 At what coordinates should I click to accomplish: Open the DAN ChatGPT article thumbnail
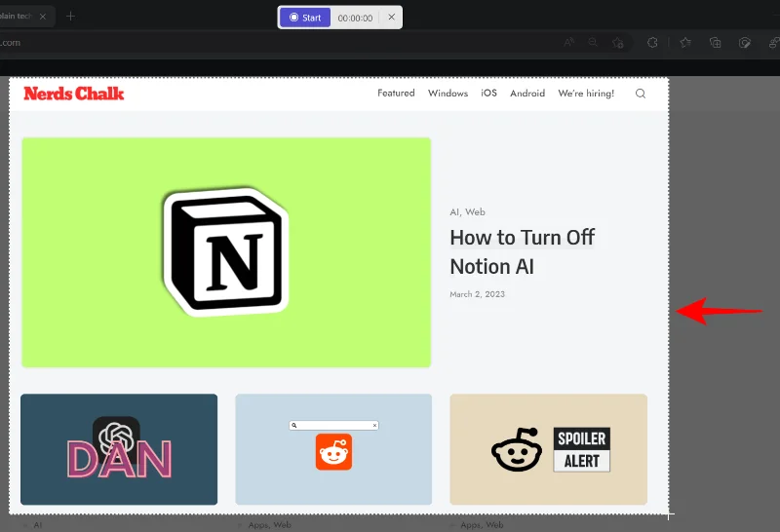(119, 449)
